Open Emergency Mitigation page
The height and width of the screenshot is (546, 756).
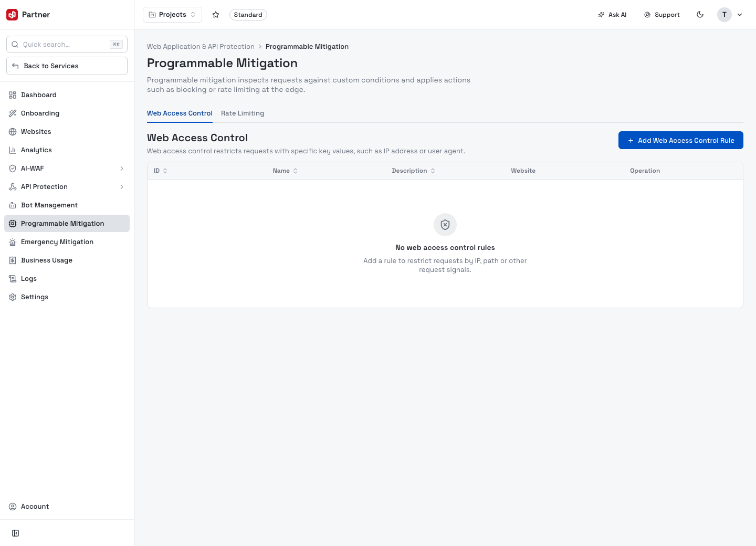pyautogui.click(x=67, y=242)
